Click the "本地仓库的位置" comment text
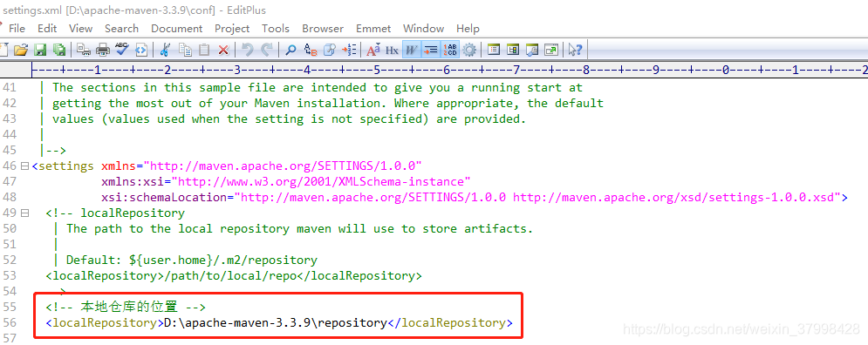This screenshot has height=345, width=868. point(129,307)
